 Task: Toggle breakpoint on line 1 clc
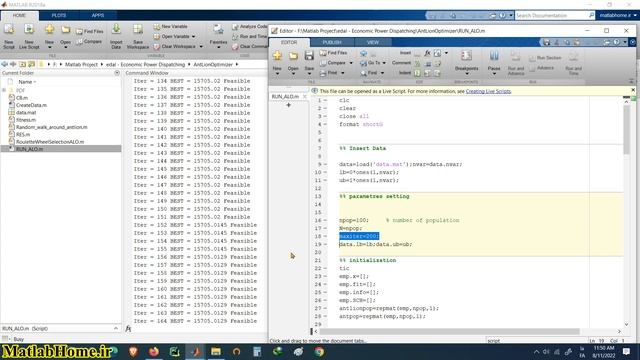pos(325,100)
